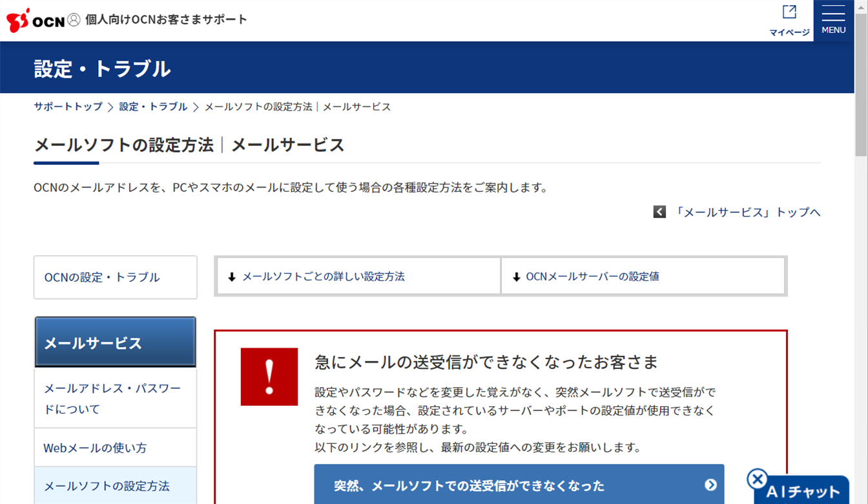This screenshot has width=868, height=504.
Task: Click the down arrow before メールソフトごとの詳しい設定方法
Action: pyautogui.click(x=232, y=277)
